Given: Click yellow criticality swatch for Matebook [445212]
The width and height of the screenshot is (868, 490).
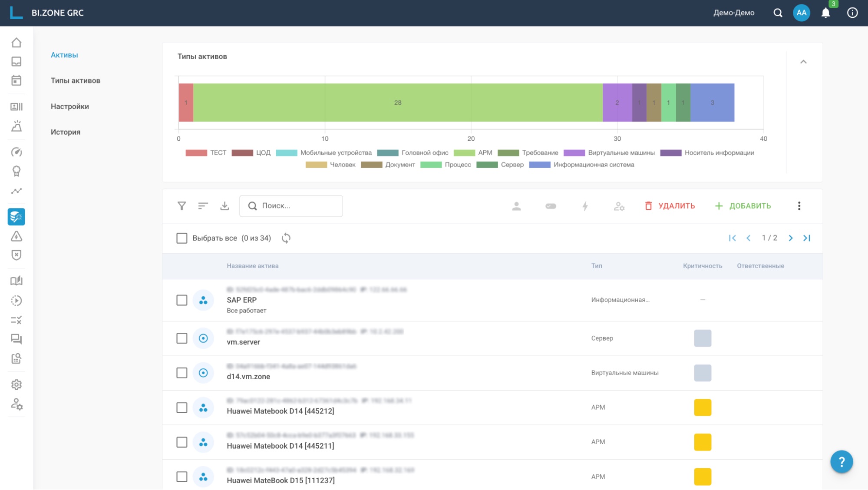Looking at the screenshot, I should (703, 407).
